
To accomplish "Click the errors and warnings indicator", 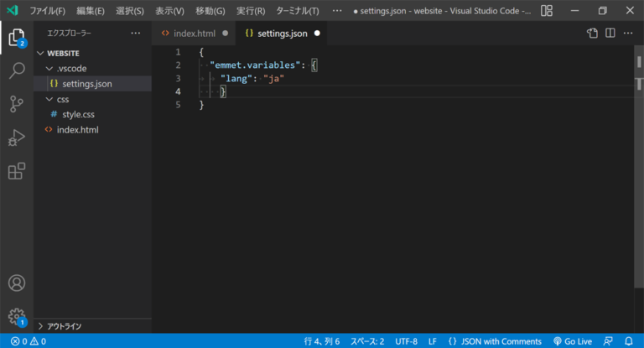I will (x=28, y=341).
